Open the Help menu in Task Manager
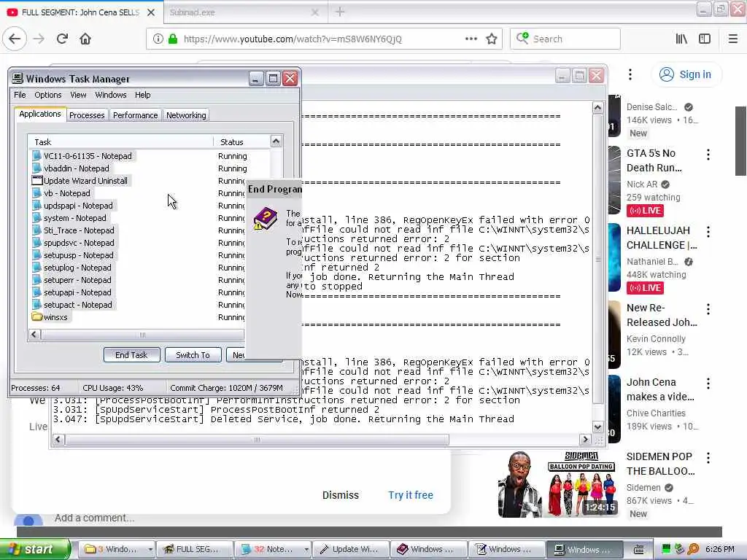 [142, 95]
